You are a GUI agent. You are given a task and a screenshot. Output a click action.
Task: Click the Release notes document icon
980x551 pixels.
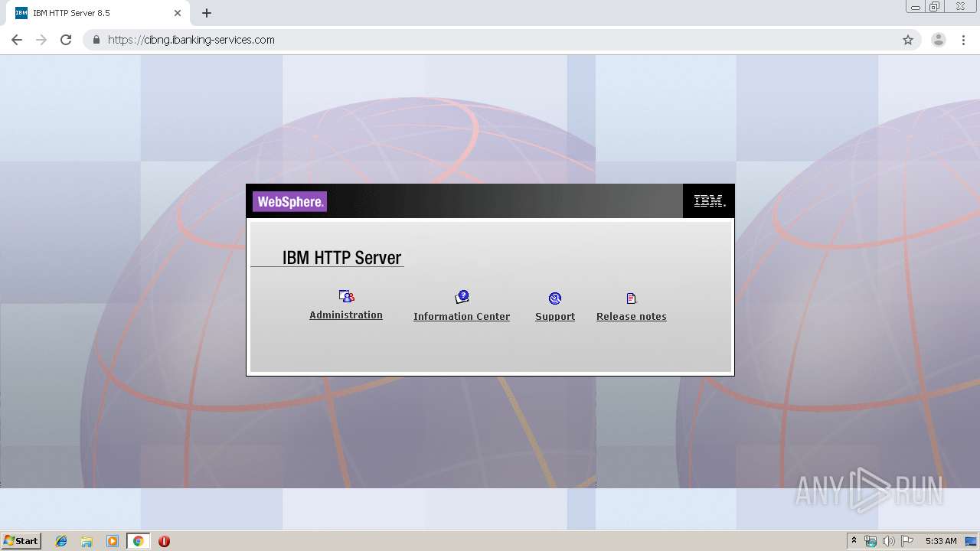coord(632,298)
